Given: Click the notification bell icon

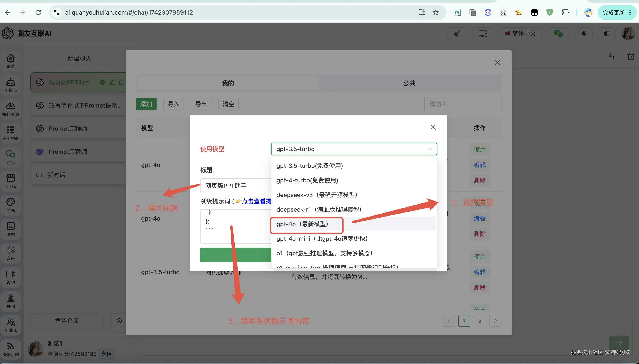Looking at the screenshot, I should 583,33.
